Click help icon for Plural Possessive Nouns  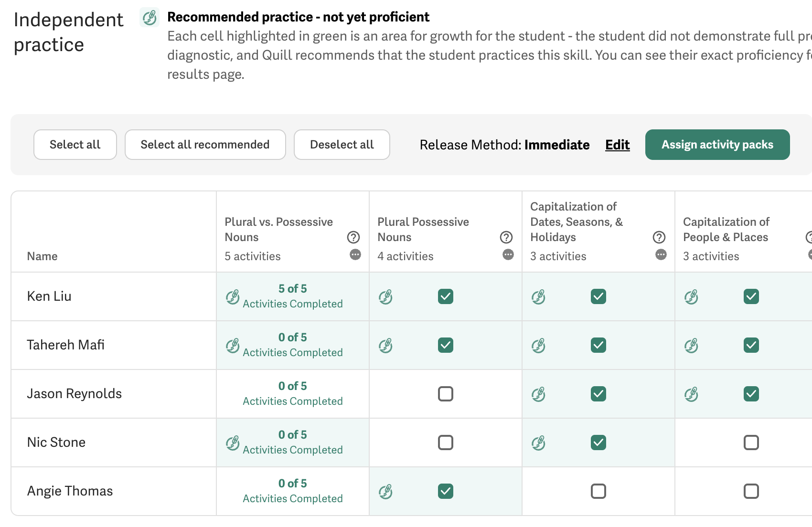506,237
